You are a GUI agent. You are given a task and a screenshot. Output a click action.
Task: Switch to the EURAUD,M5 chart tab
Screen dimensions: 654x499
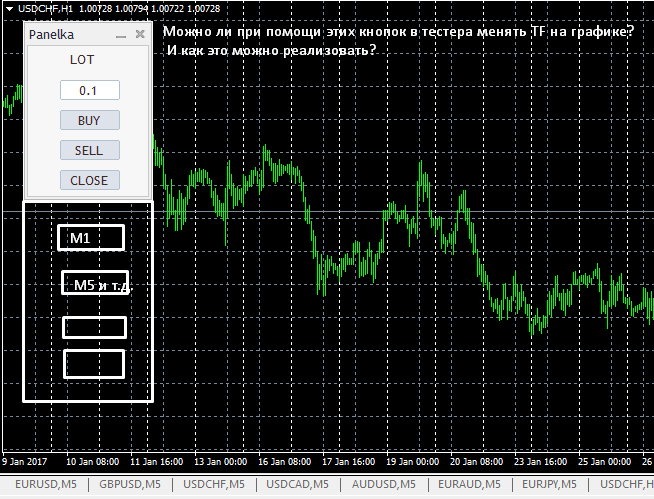click(x=469, y=484)
